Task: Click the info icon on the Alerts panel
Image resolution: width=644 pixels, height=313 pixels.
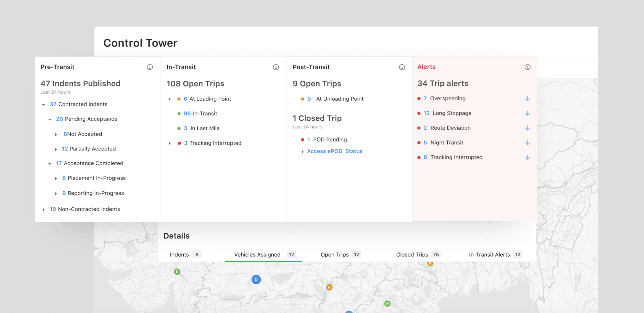Action: 527,67
